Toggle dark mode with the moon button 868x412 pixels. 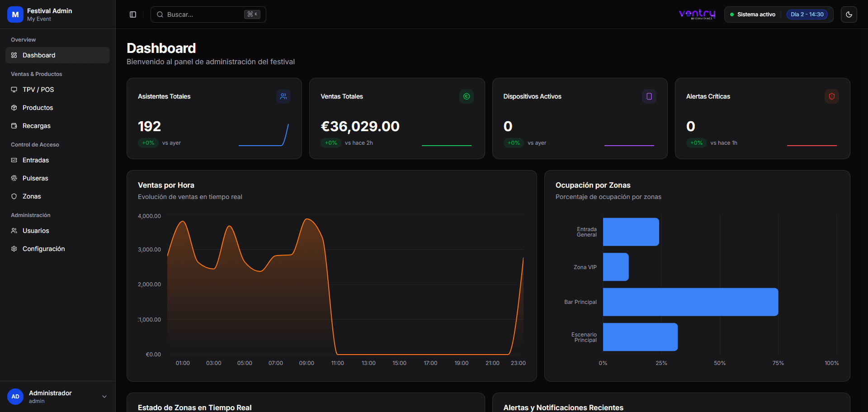[849, 14]
